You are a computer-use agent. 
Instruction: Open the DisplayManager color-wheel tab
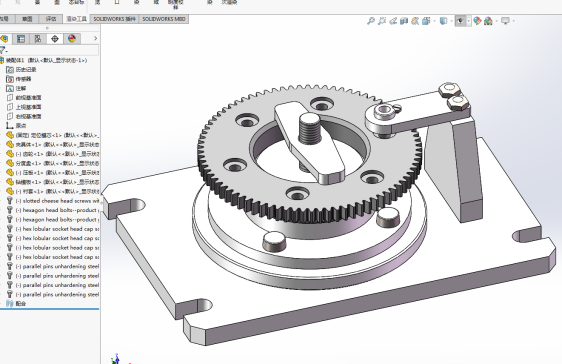72,39
